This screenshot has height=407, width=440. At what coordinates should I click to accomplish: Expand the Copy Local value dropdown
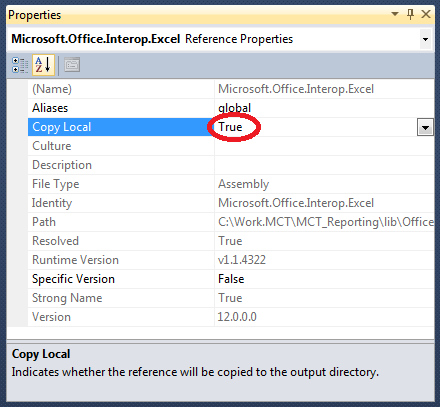[425, 127]
